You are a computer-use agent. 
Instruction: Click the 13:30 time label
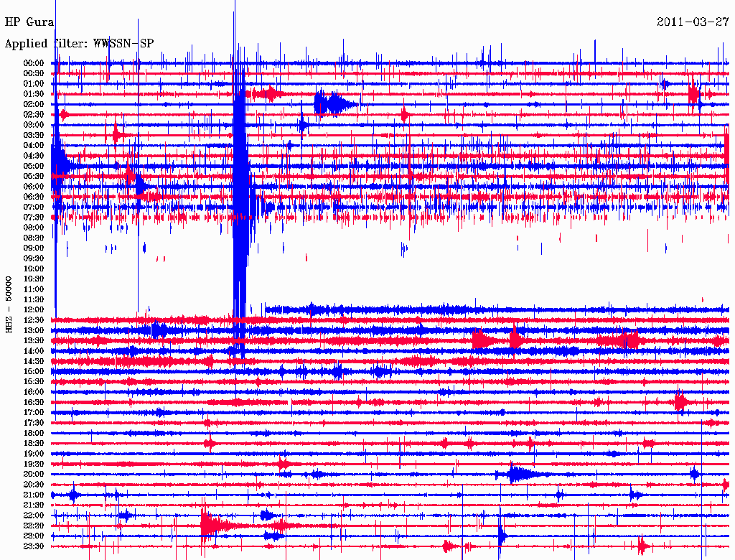pos(34,341)
